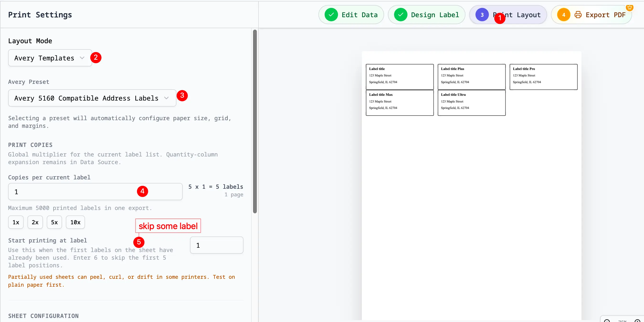Select the 'Label title Pro' preview label

click(544, 77)
